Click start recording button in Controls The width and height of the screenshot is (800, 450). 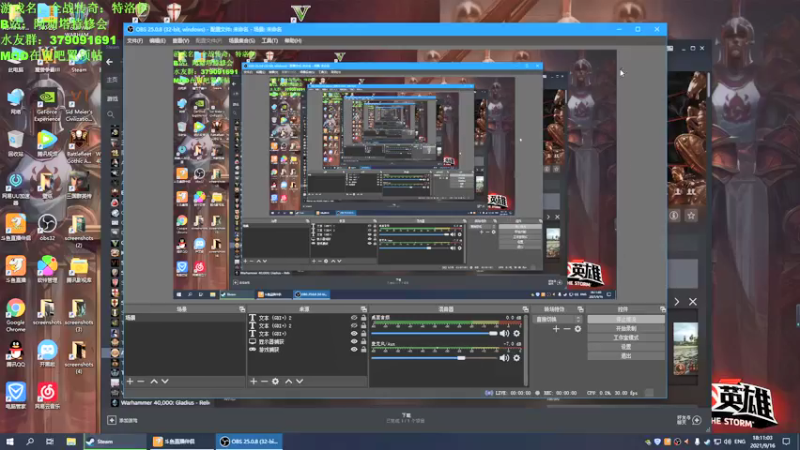click(626, 329)
